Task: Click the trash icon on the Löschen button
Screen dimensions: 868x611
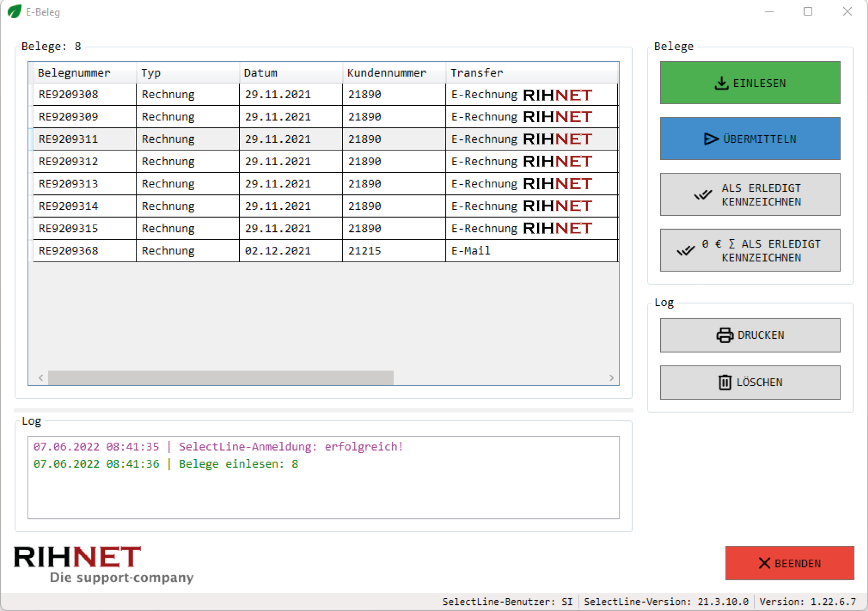Action: pos(725,383)
